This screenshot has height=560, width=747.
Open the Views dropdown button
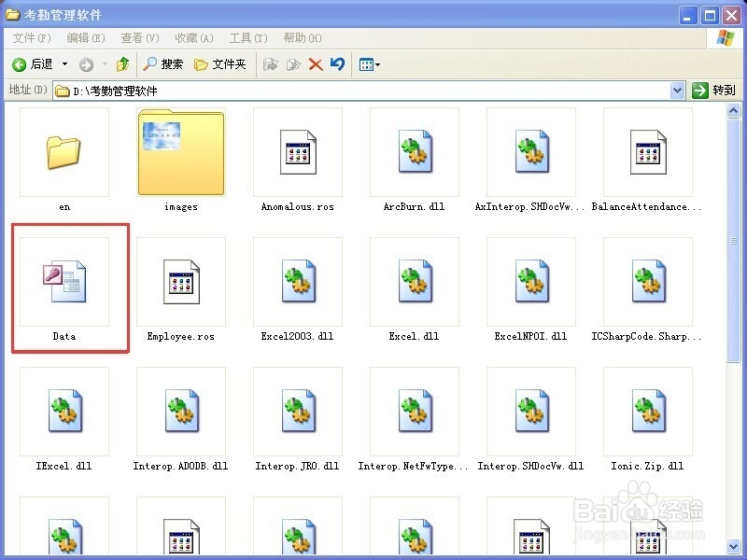tap(369, 64)
